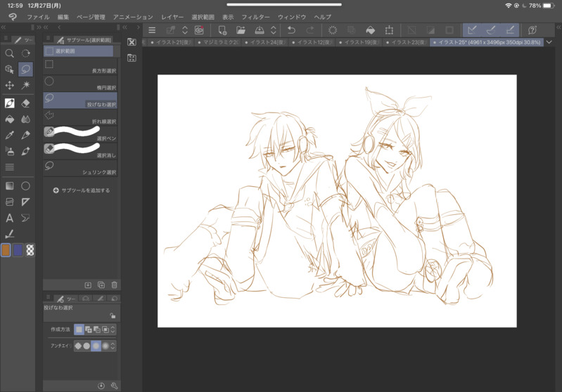Select the Decoration lines tool
The width and height of the screenshot is (562, 392).
coord(10,166)
